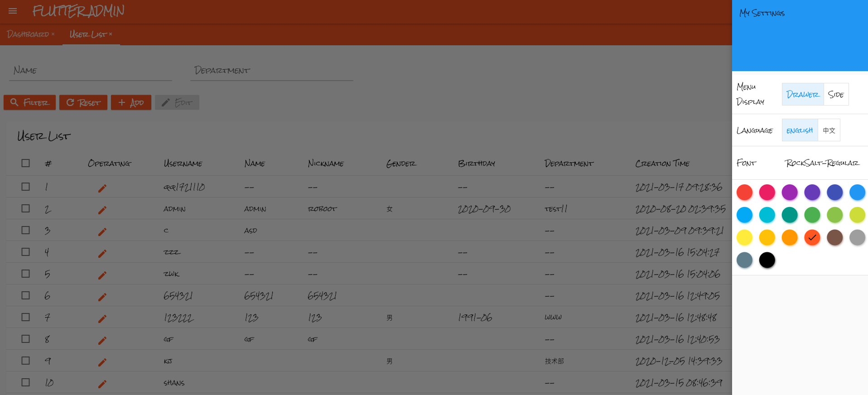Check the checkbox for row 6
This screenshot has width=868, height=395.
[25, 295]
